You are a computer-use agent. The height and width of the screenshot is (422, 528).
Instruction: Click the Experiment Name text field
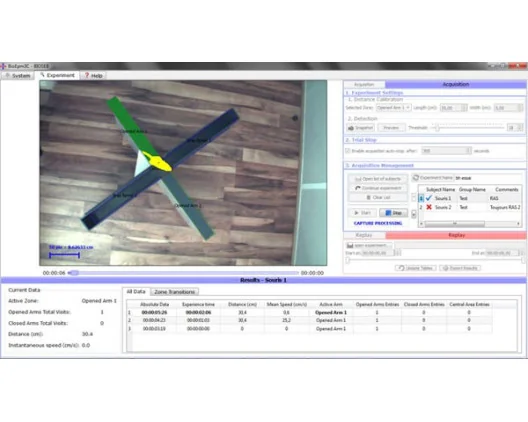pyautogui.click(x=488, y=178)
